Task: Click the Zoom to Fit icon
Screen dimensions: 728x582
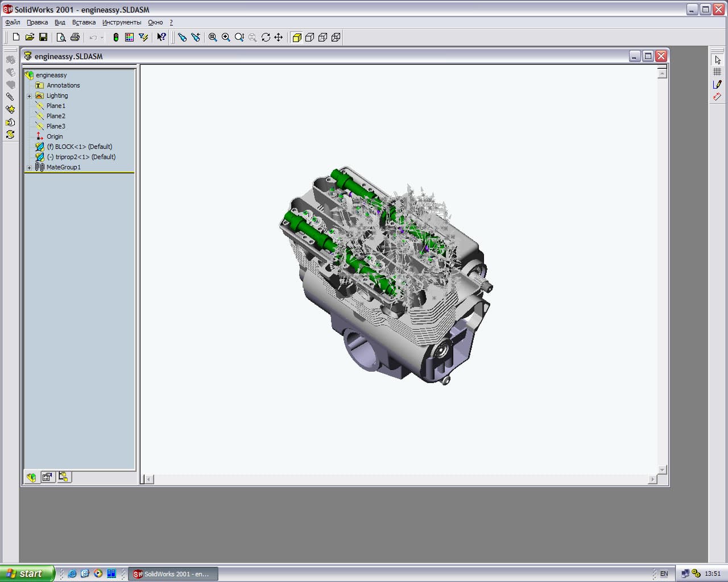Action: tap(213, 38)
